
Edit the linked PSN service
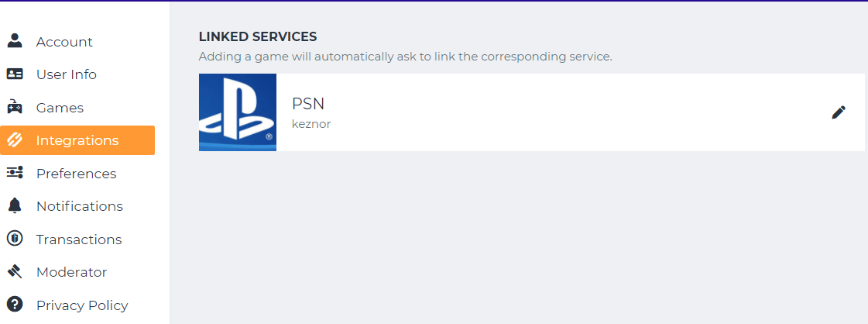(839, 112)
